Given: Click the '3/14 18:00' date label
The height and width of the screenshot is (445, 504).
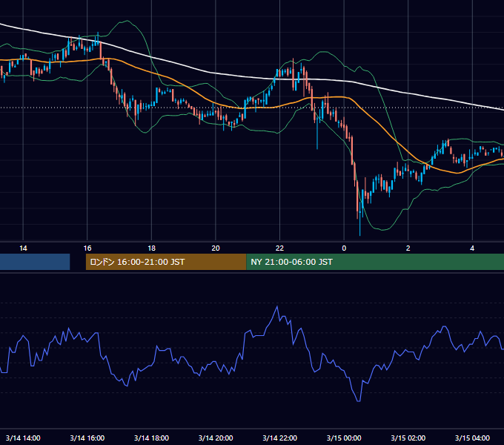Looking at the screenshot, I should pos(151,438).
